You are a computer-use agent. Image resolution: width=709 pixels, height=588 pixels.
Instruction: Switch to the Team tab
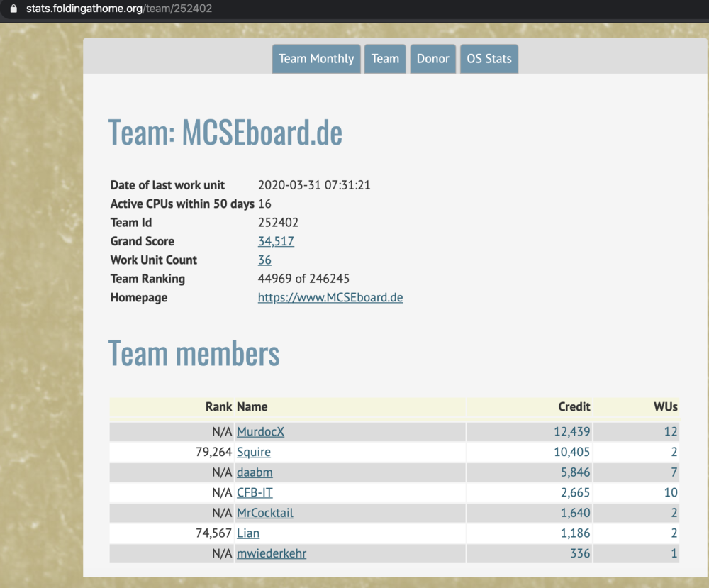(385, 59)
